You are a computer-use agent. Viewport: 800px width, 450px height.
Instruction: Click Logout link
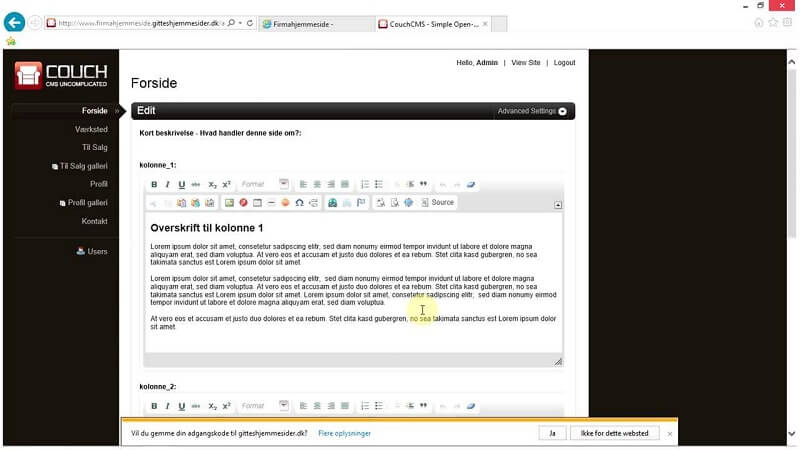point(564,63)
